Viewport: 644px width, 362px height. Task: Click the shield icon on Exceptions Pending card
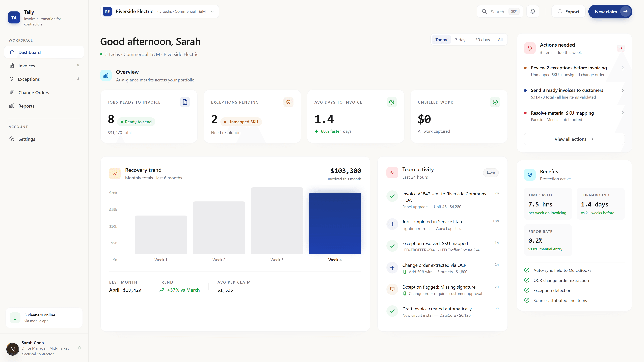coord(288,102)
